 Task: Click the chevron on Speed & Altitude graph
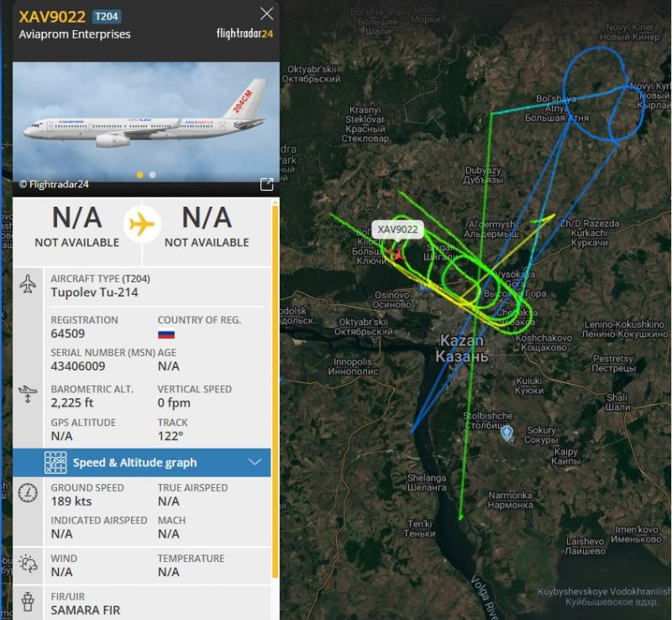pyautogui.click(x=255, y=462)
